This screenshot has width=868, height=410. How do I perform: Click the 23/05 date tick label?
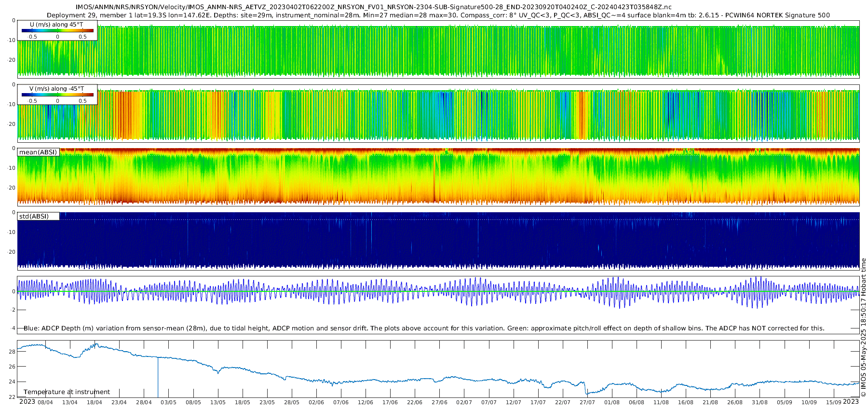tap(267, 402)
